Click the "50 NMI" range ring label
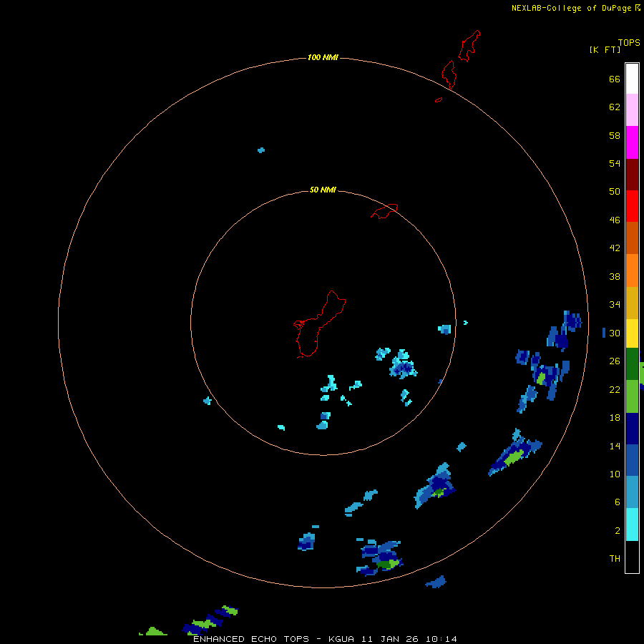Screen dimensions: 644x644 (323, 190)
